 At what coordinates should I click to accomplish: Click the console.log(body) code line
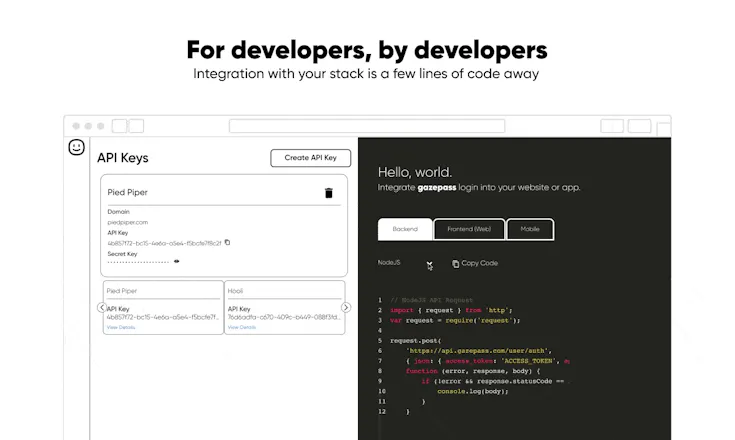(472, 391)
